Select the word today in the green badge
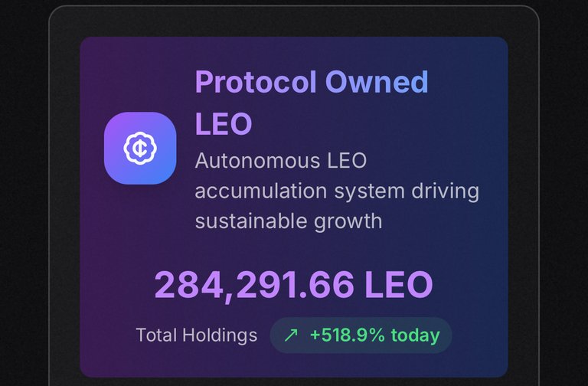The width and height of the screenshot is (588, 386). point(415,335)
